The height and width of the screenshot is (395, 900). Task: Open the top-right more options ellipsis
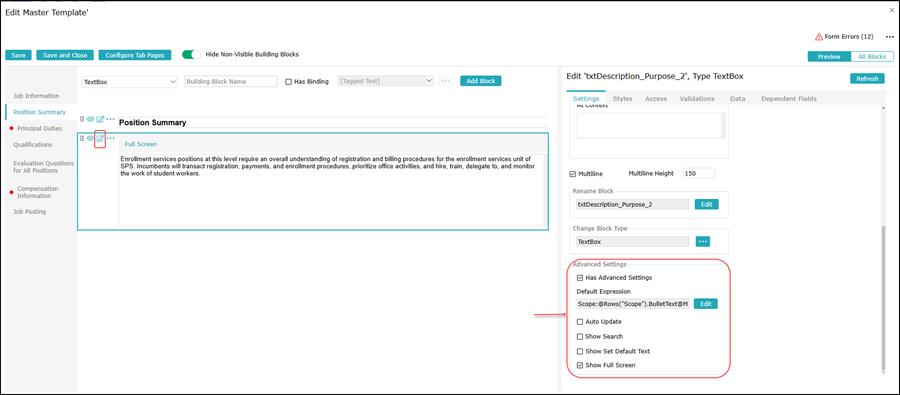coord(890,37)
